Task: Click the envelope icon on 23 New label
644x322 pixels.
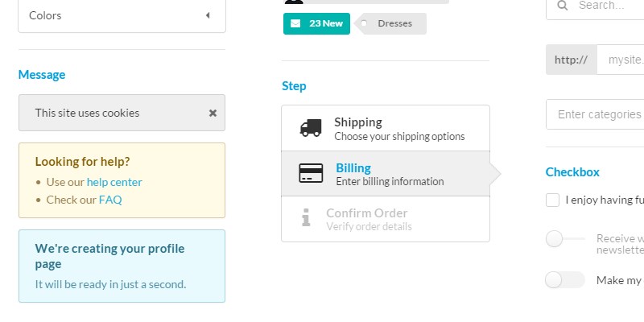Action: point(295,23)
